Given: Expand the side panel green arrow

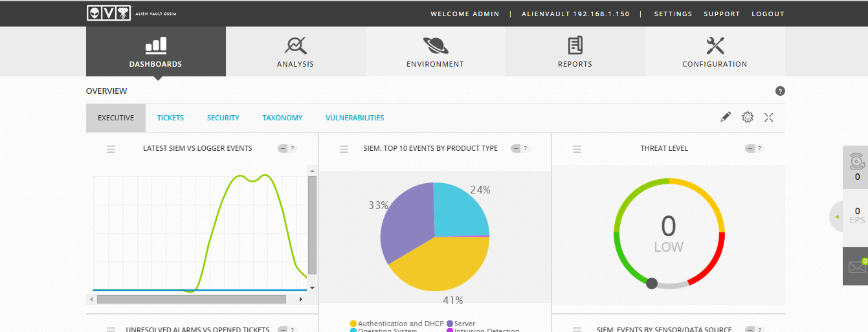Looking at the screenshot, I should click(x=836, y=217).
